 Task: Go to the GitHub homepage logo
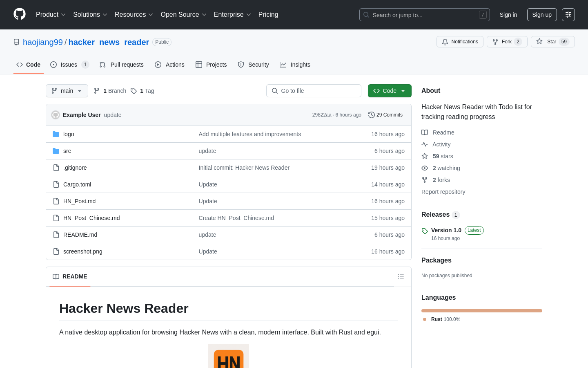tap(20, 14)
